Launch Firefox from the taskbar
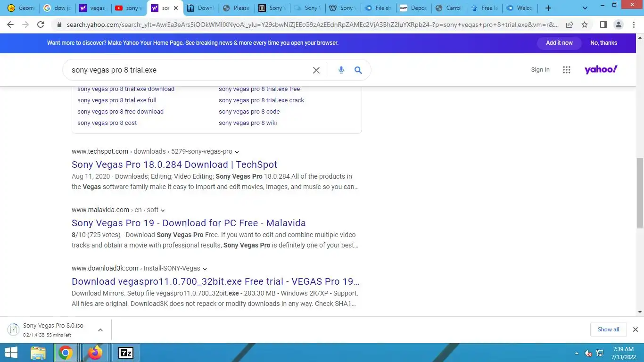 95,353
